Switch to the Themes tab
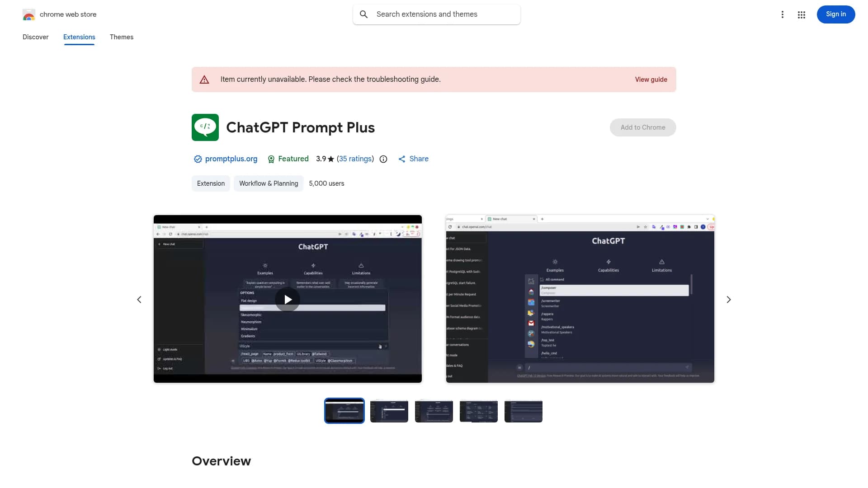Image resolution: width=868 pixels, height=488 pixels. pyautogui.click(x=122, y=37)
